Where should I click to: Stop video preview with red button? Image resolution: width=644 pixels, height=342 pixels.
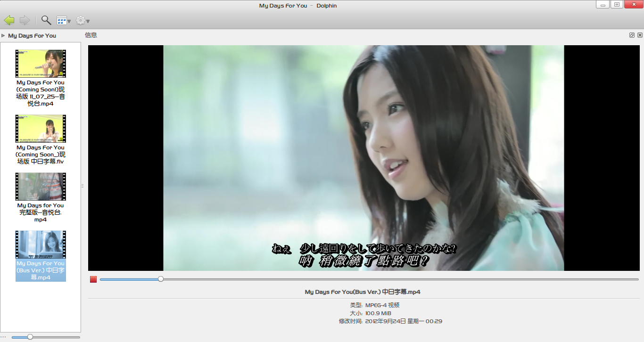point(93,279)
